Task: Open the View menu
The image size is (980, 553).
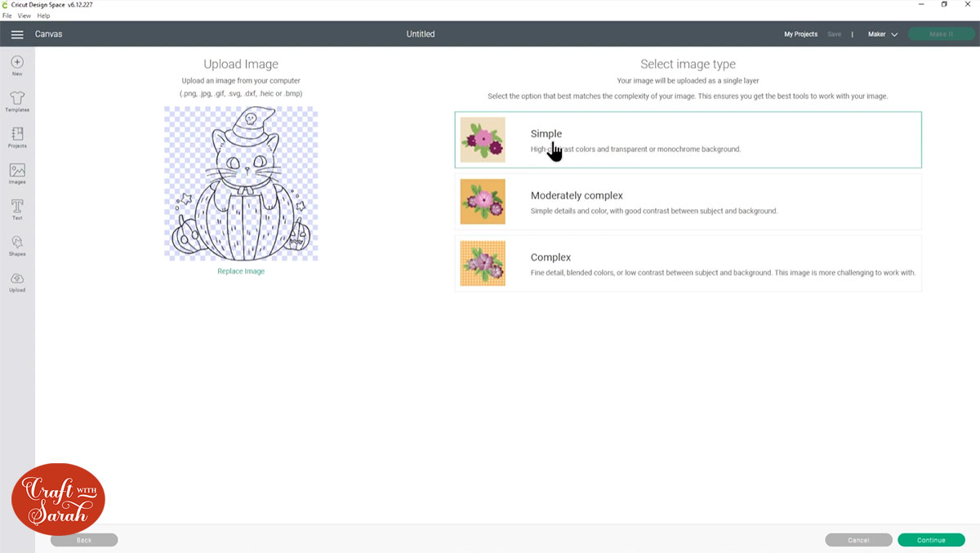Action: coord(24,16)
